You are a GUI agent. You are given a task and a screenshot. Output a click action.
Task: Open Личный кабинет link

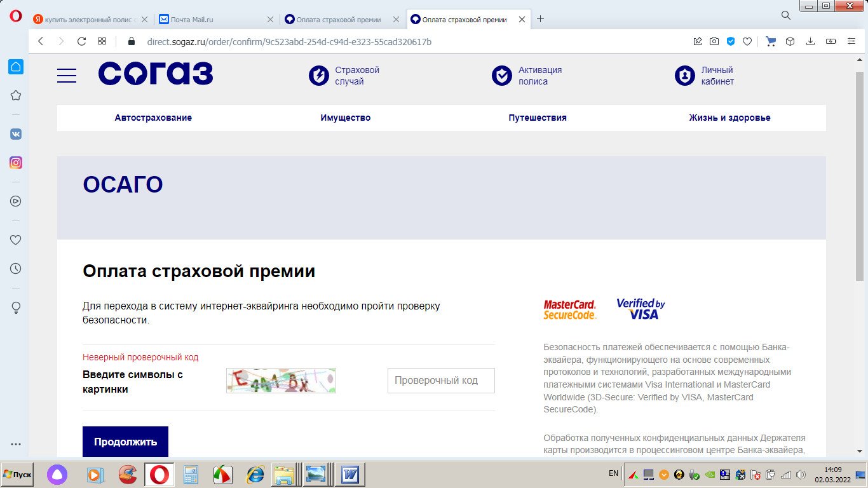704,76
